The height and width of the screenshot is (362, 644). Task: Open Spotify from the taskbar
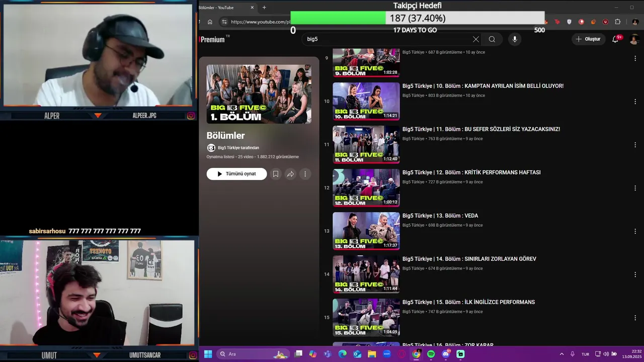pos(431,354)
